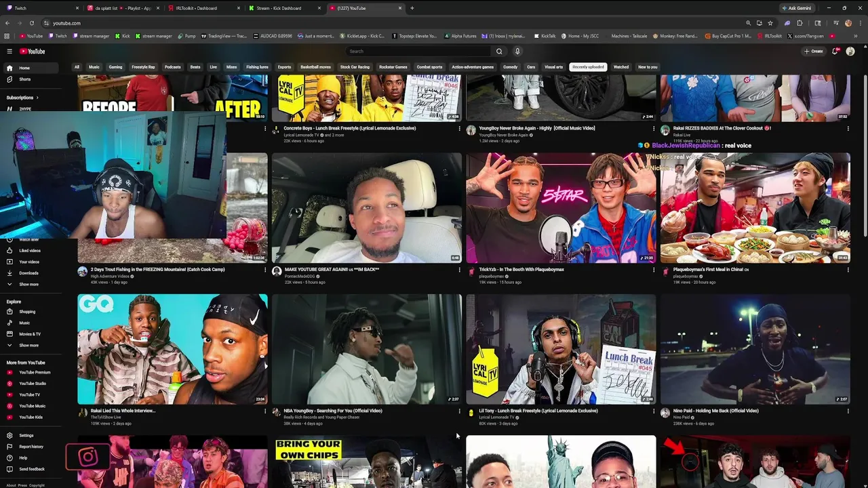
Task: Open Report history in the sidebar
Action: click(31, 447)
